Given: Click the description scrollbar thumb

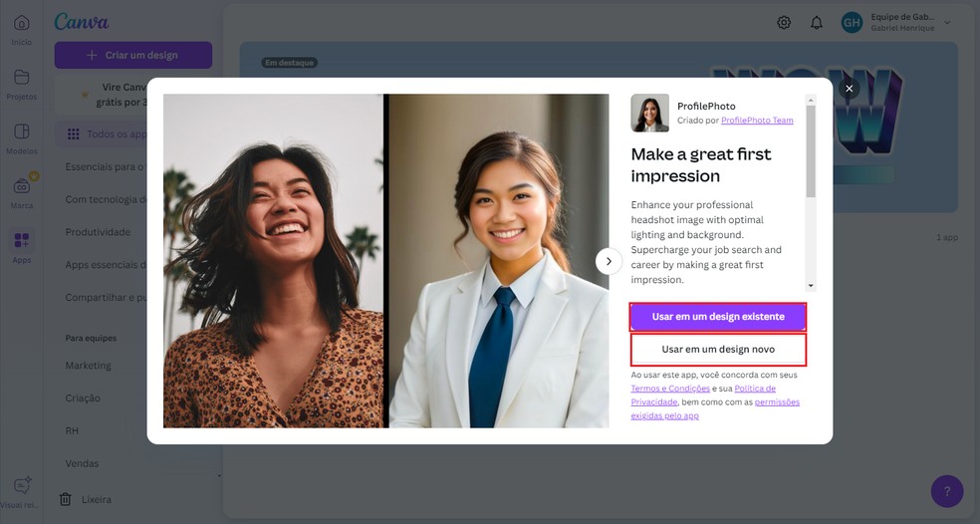Looking at the screenshot, I should [x=811, y=151].
